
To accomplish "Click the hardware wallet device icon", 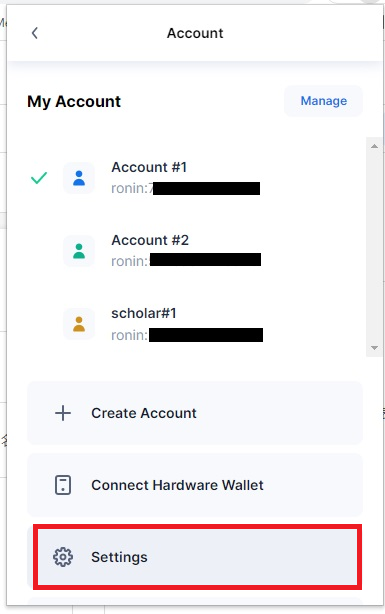I will tap(63, 485).
